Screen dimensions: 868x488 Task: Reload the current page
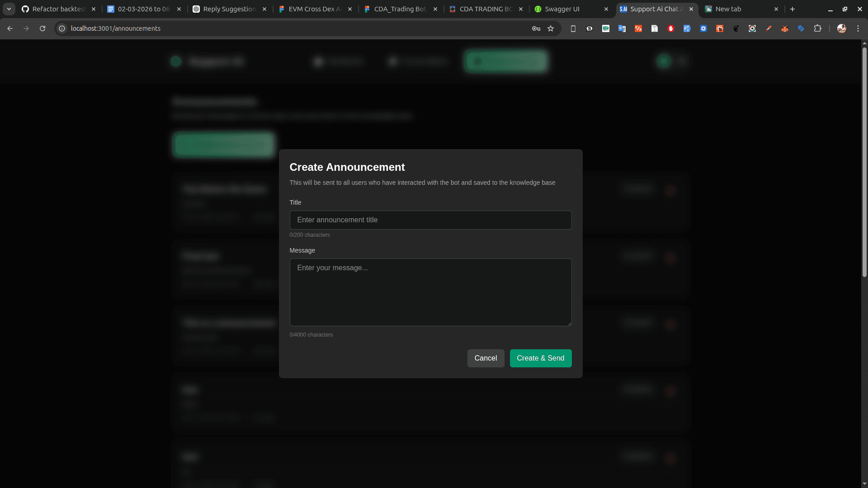click(42, 28)
